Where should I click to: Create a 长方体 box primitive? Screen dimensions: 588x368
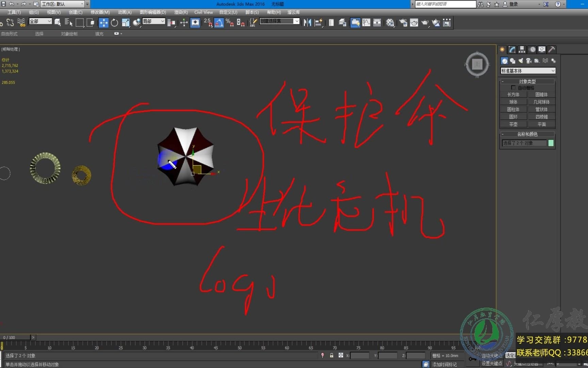(x=513, y=94)
